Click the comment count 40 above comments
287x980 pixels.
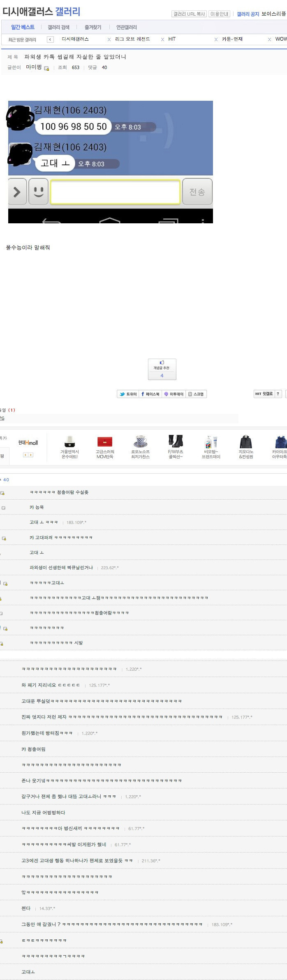coord(6,480)
